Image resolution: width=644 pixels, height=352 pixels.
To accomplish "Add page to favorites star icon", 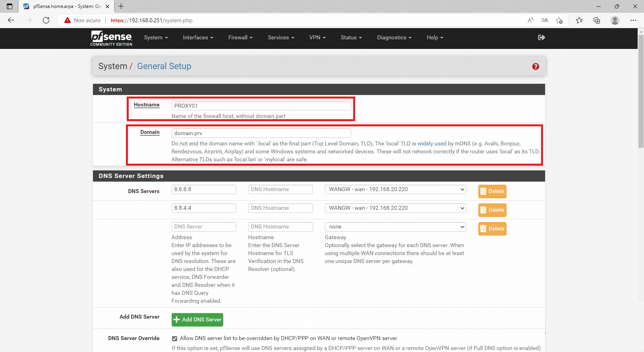I will 559,20.
